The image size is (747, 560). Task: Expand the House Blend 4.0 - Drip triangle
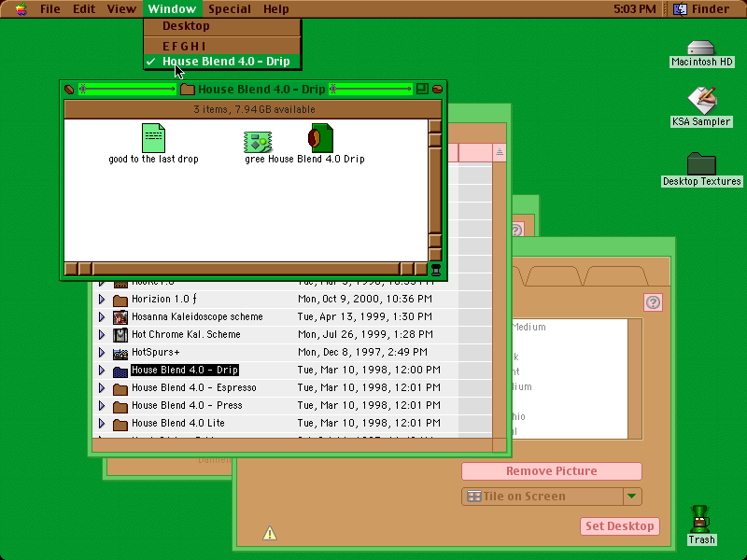coord(102,370)
